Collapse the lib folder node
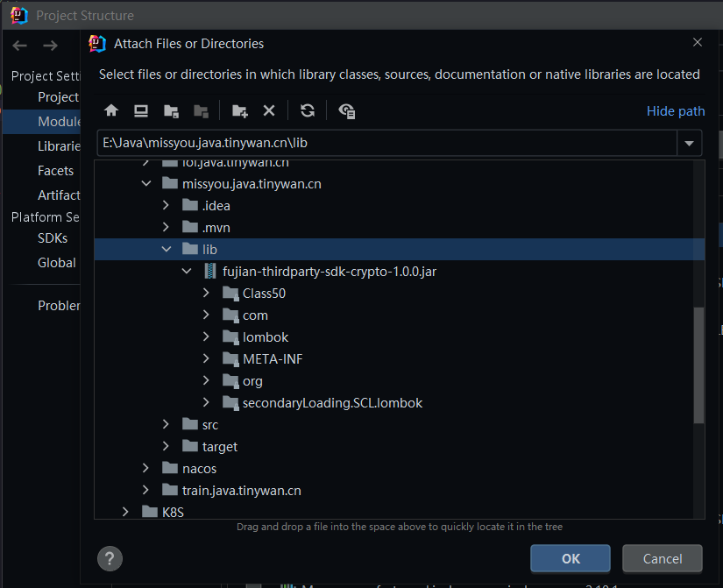Image resolution: width=723 pixels, height=588 pixels. pos(167,249)
